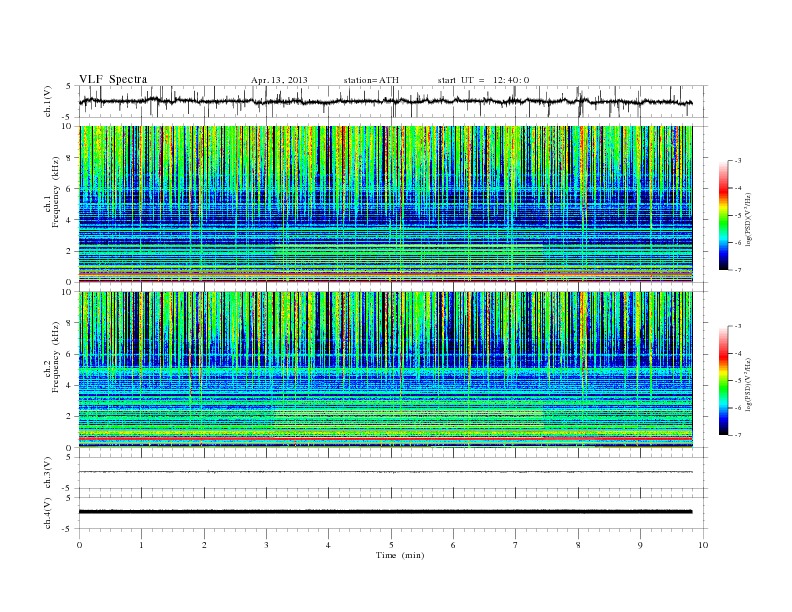
Task: Click the thick ch.4 voltage trace
Action: pos(385,512)
